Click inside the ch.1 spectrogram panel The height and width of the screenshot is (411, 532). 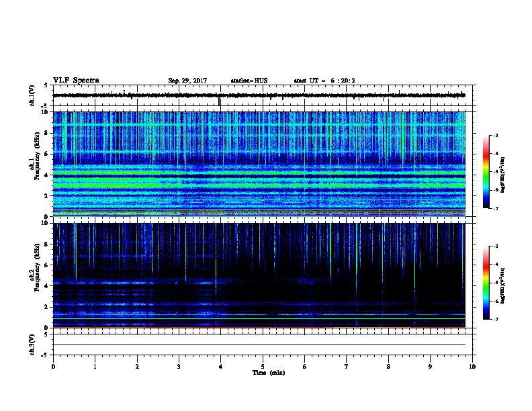259,164
